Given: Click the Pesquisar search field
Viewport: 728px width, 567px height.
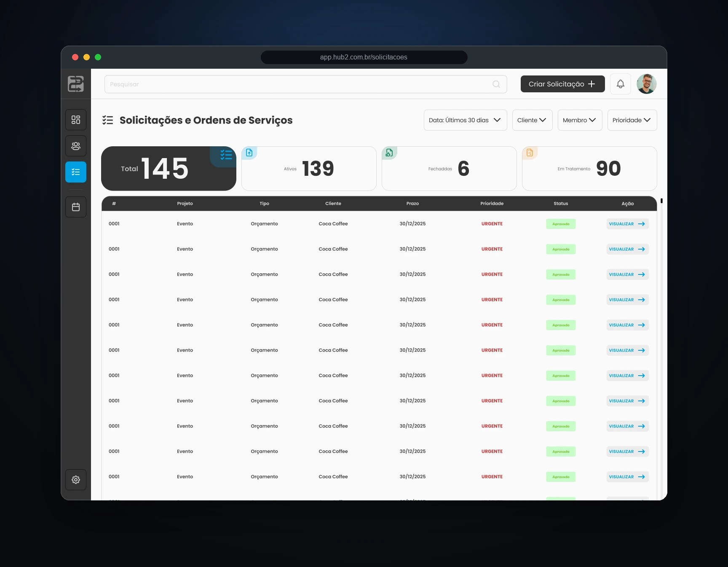Looking at the screenshot, I should pos(305,84).
